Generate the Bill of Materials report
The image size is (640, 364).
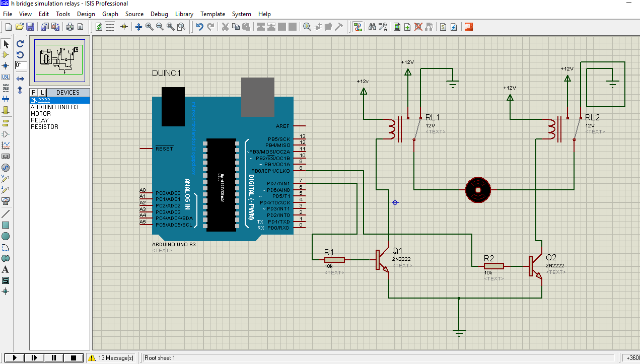pyautogui.click(x=443, y=27)
